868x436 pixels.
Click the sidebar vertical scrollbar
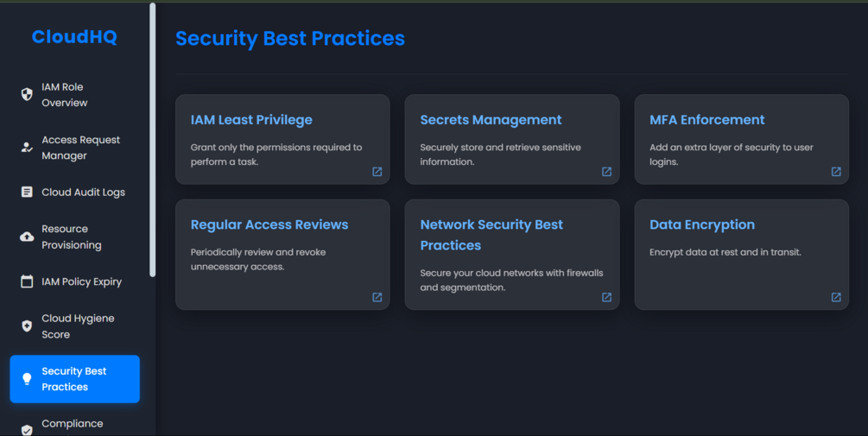pyautogui.click(x=153, y=138)
